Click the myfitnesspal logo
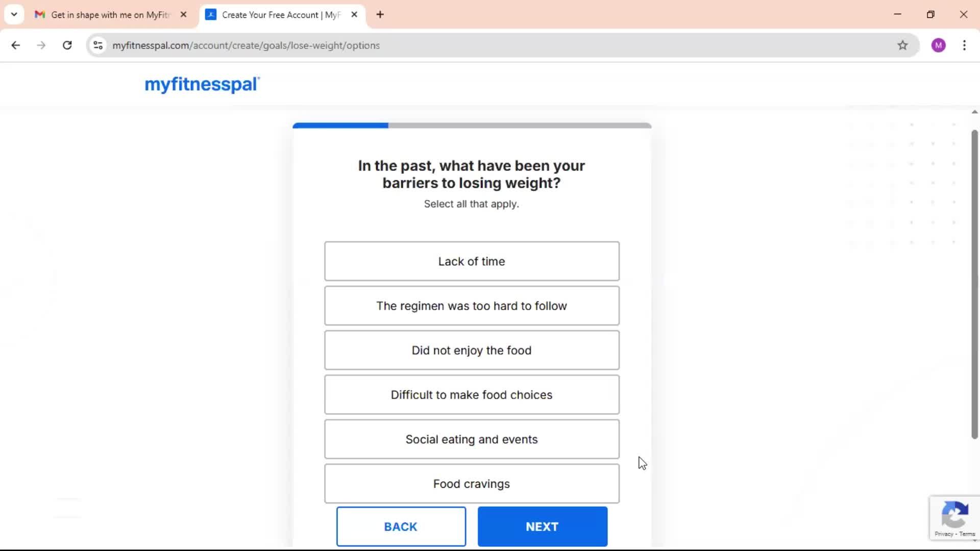The image size is (980, 551). tap(202, 84)
